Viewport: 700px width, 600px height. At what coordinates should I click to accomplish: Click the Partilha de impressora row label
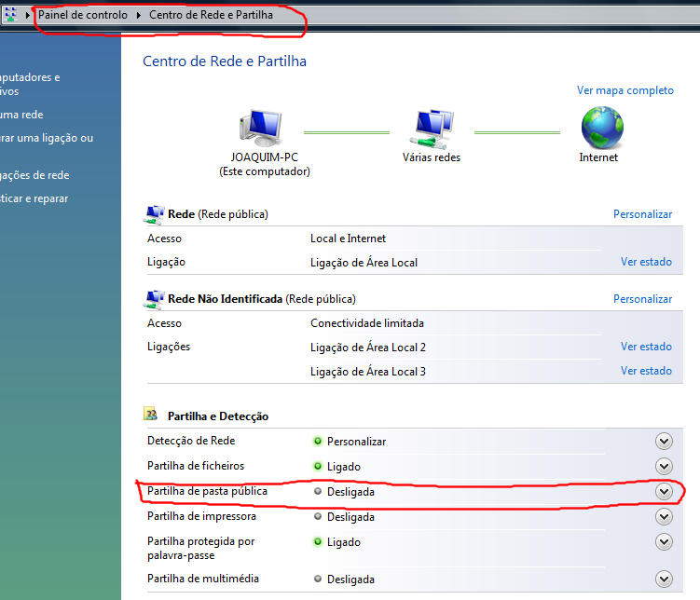click(x=201, y=516)
